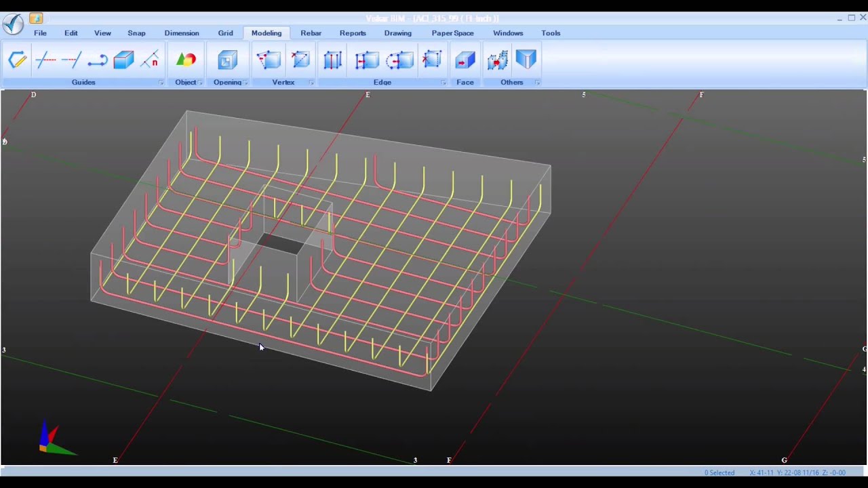Select the 3D box guide tool
Image resolution: width=868 pixels, height=488 pixels.
point(123,60)
